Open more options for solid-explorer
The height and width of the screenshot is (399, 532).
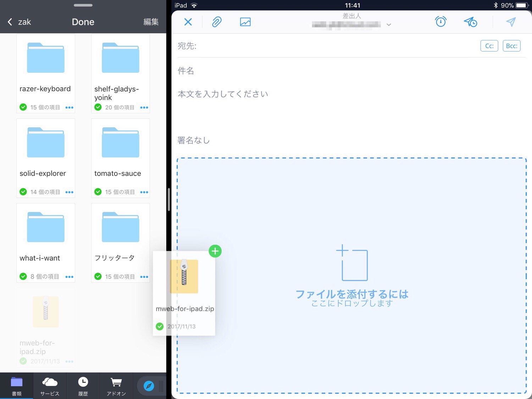(x=70, y=192)
